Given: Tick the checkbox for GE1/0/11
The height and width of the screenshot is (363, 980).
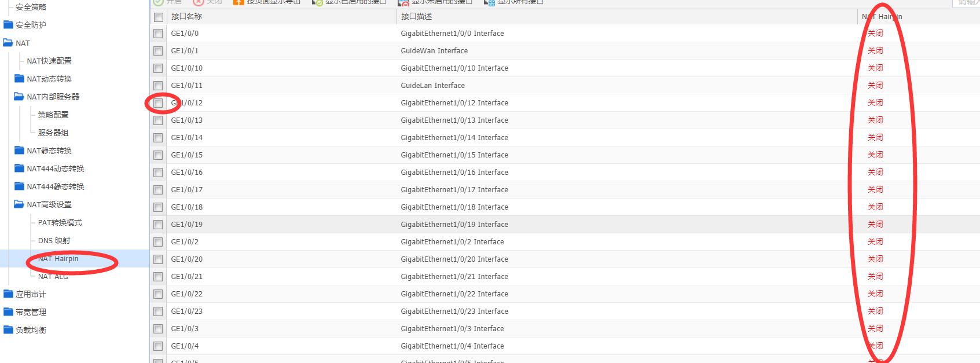Looking at the screenshot, I should click(x=158, y=86).
